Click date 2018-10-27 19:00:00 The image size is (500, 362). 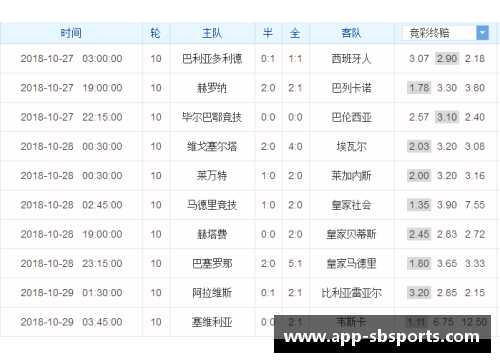tap(71, 88)
